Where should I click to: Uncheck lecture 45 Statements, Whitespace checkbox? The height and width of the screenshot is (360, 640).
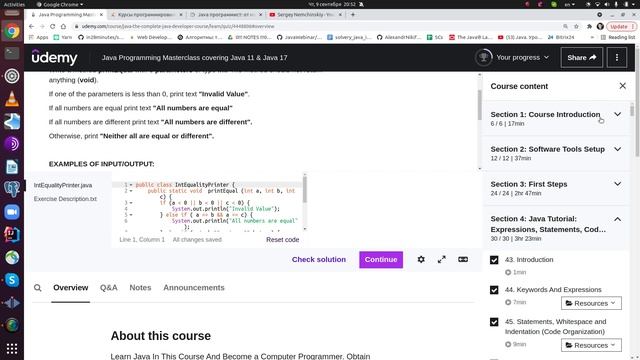[x=494, y=322]
